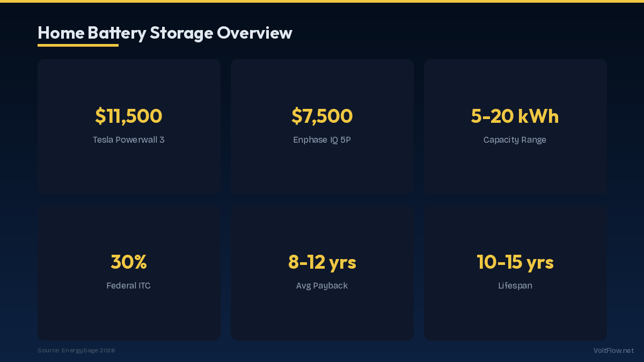This screenshot has width=644, height=362.
Task: Select the $7,500 price figure
Action: (x=322, y=116)
